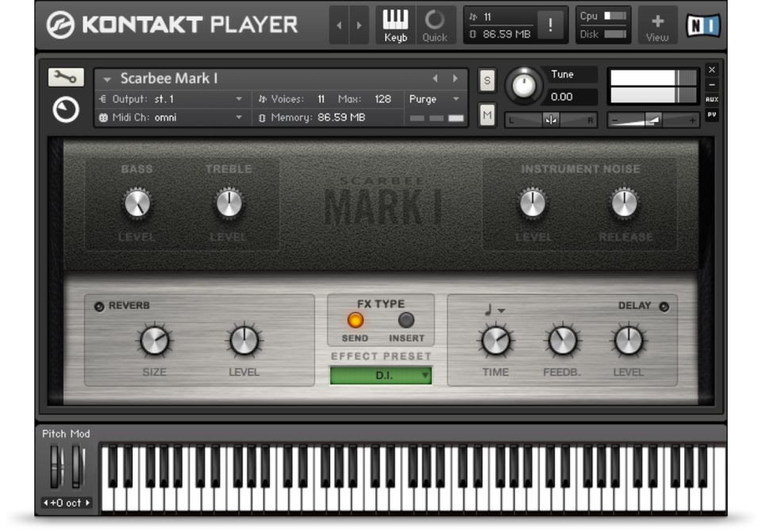Click the Scarbee Mark I instrument name
The height and width of the screenshot is (532, 762).
tap(168, 79)
